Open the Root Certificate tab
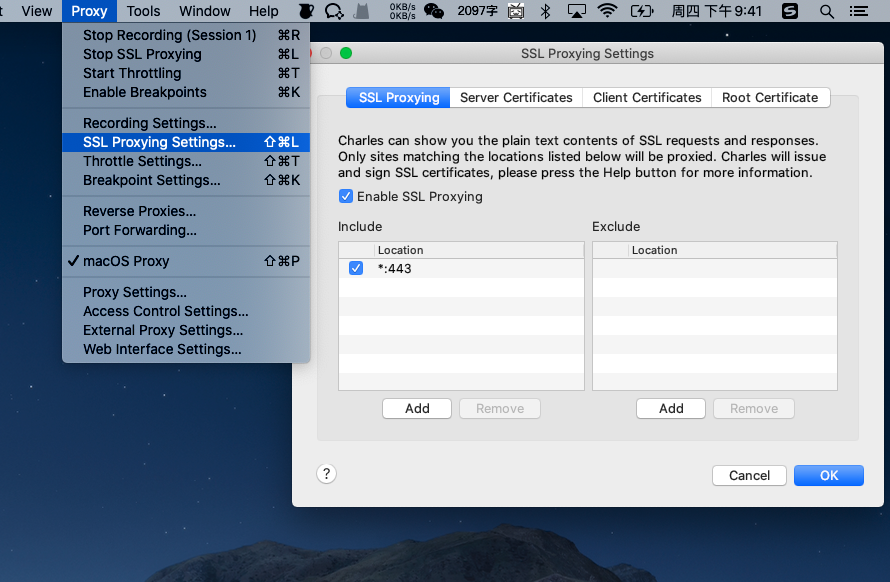 coord(769,97)
